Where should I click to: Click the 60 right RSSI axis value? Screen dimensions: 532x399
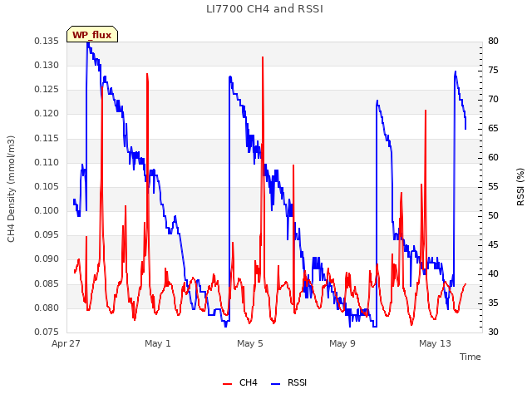(493, 157)
